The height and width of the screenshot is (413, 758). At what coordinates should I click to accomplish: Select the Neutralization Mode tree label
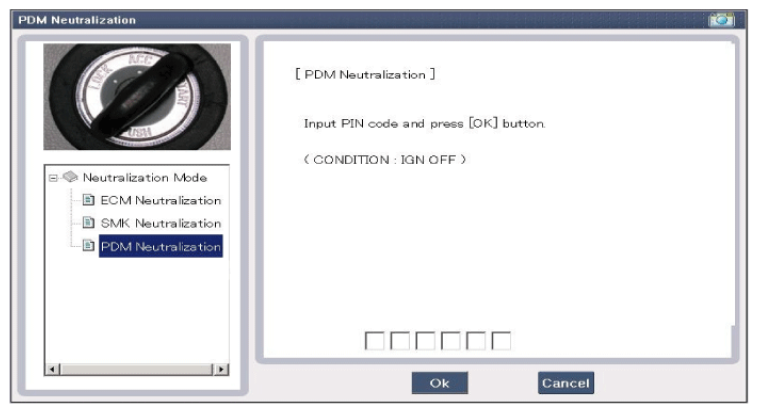coord(144,178)
